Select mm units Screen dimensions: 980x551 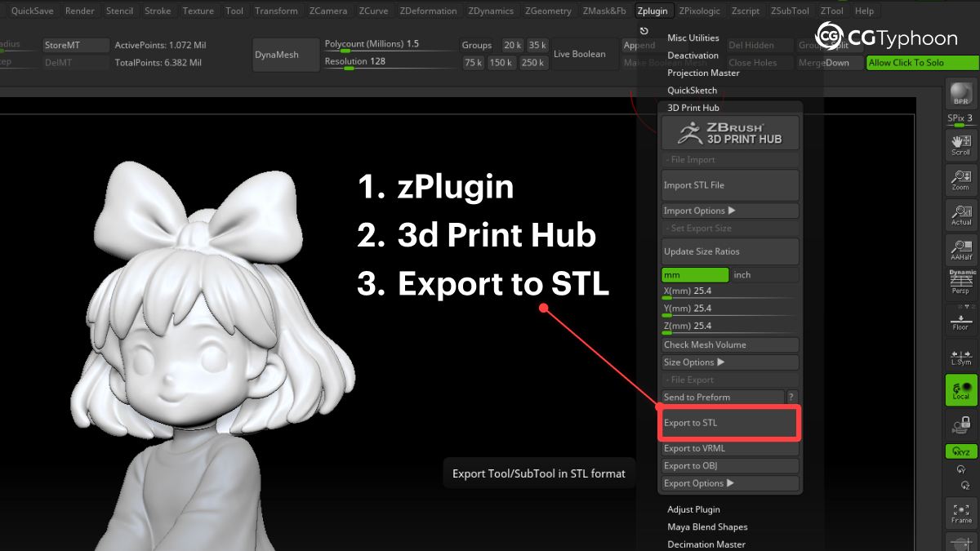click(695, 275)
